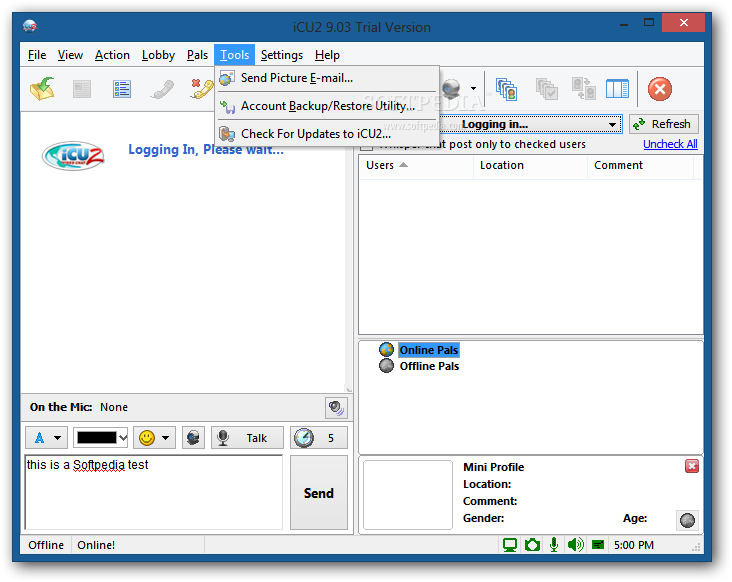Open the Help menu
Screen dimensions: 732x582
[327, 55]
